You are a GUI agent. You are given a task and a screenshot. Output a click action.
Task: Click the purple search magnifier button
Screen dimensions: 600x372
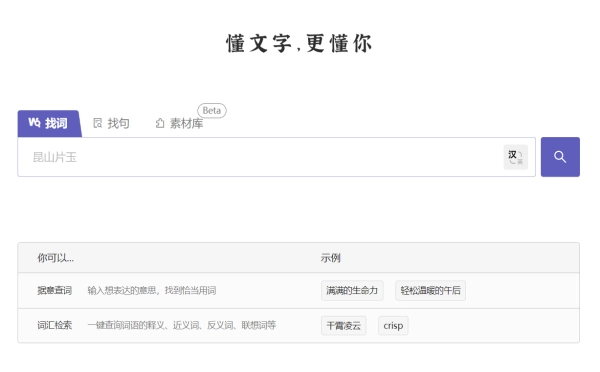click(x=560, y=157)
